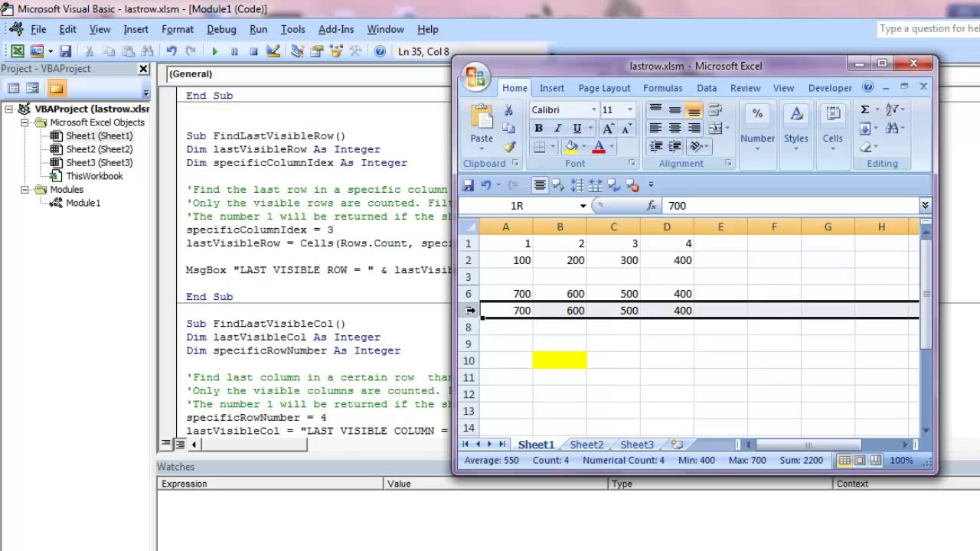Click Sort & Filter icon in Excel

893,109
